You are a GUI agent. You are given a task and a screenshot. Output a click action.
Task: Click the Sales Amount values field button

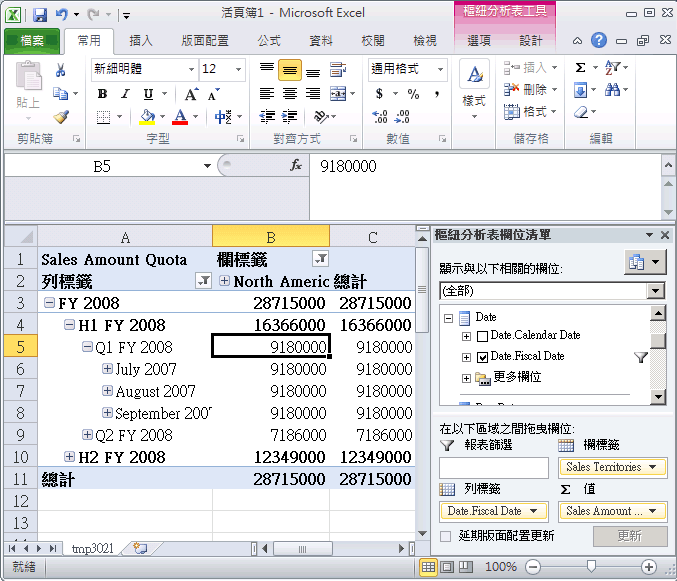click(612, 511)
